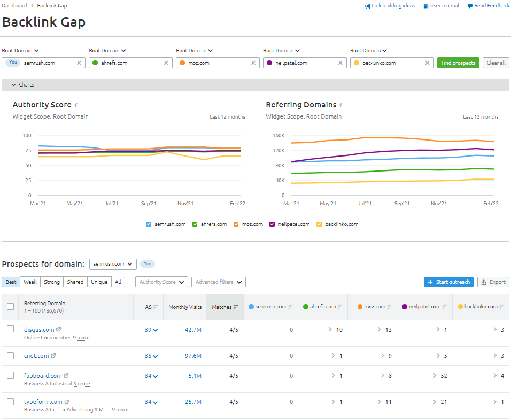Select the Best tab
The height and width of the screenshot is (420, 511).
tap(11, 282)
